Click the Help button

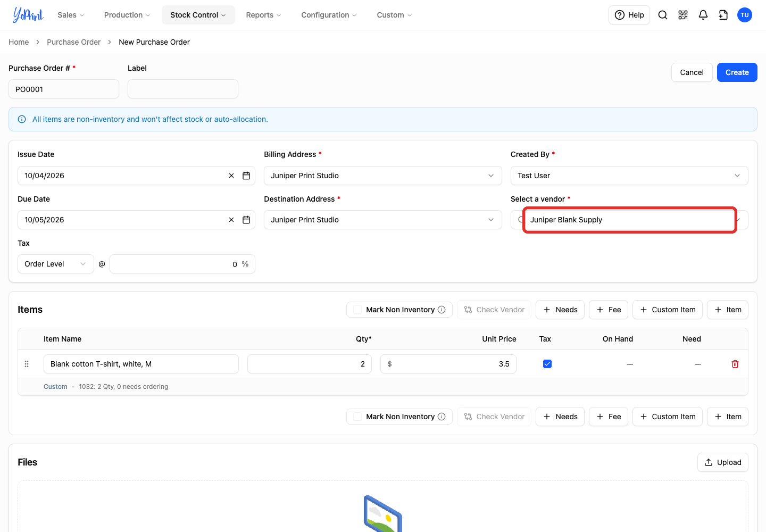pos(629,15)
